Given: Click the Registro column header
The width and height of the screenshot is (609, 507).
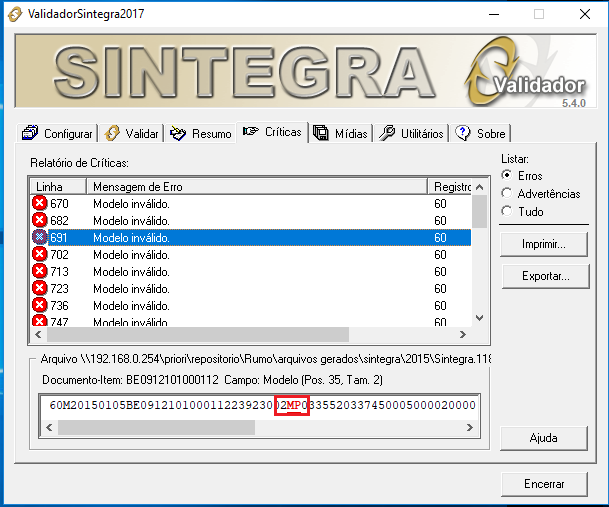Looking at the screenshot, I should coord(449,186).
